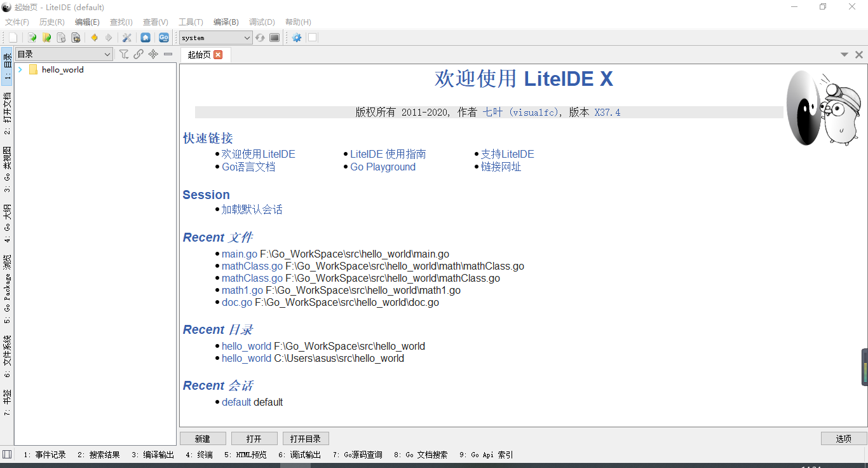Toggle the 3: Go 类视图 side tab

(x=7, y=169)
